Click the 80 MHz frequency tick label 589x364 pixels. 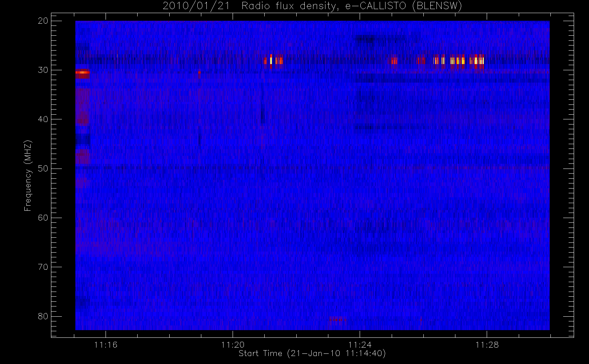(x=43, y=316)
